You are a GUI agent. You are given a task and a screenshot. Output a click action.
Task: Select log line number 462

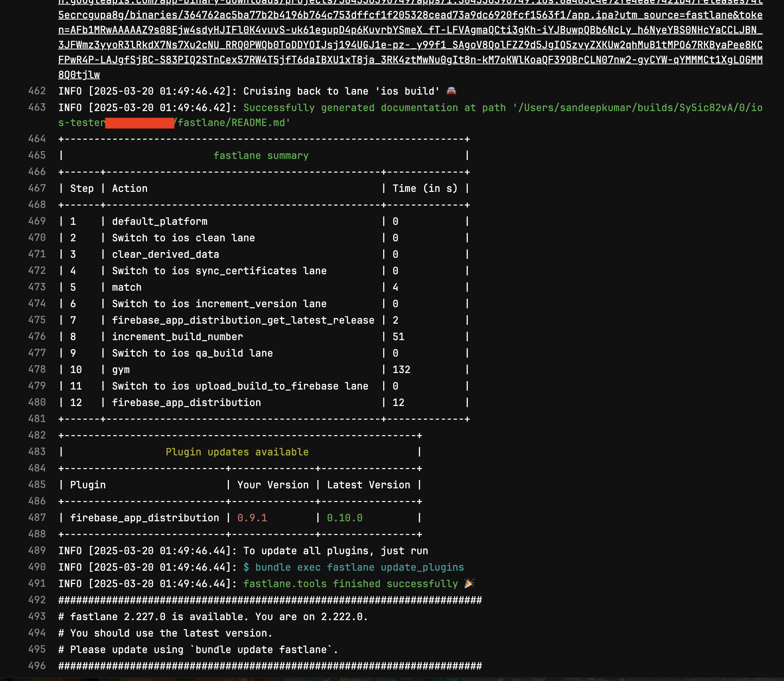(37, 91)
